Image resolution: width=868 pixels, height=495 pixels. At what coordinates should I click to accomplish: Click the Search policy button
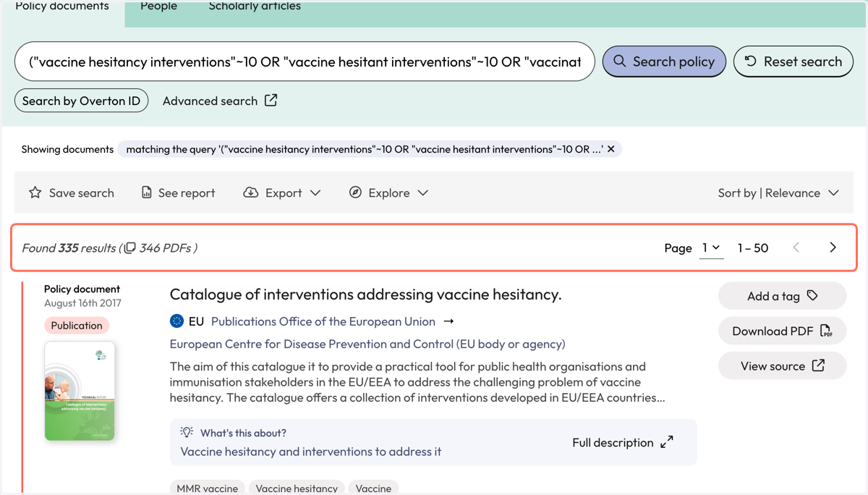[664, 62]
